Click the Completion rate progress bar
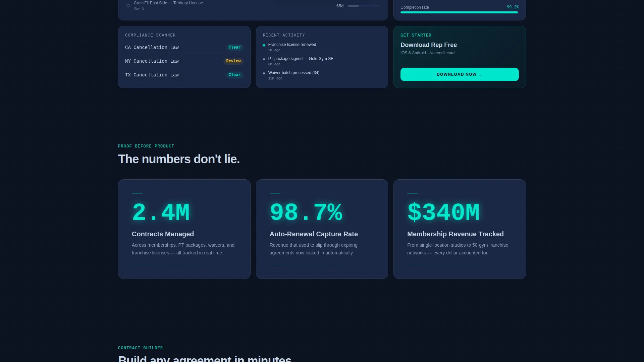Image resolution: width=644 pixels, height=362 pixels. coord(460,12)
